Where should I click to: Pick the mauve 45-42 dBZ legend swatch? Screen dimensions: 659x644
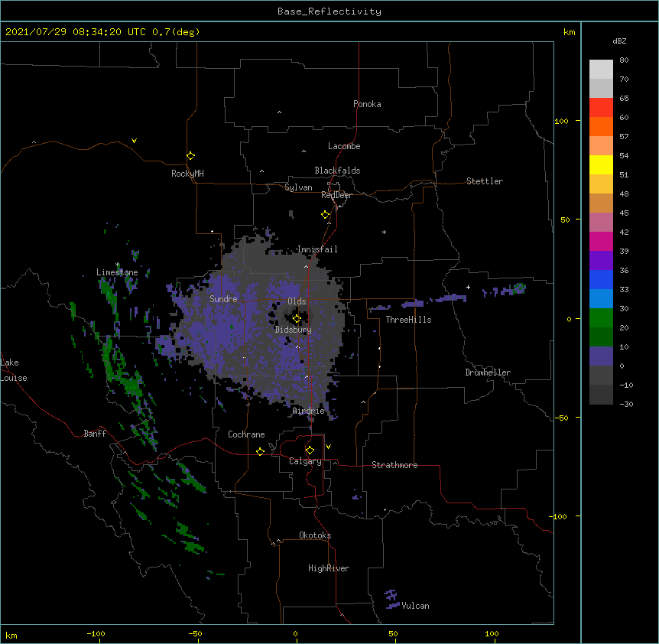pos(601,222)
